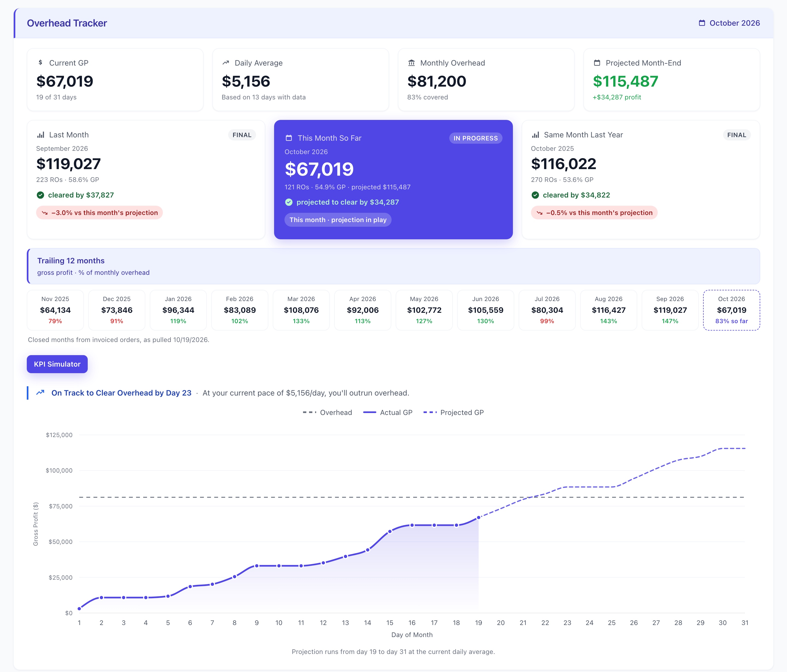Select the Jun 2026 month card

486,310
